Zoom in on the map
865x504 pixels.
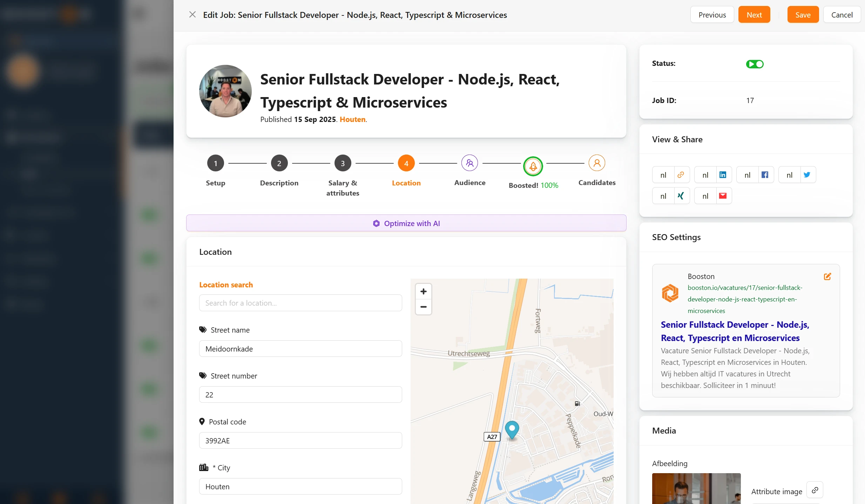click(423, 291)
